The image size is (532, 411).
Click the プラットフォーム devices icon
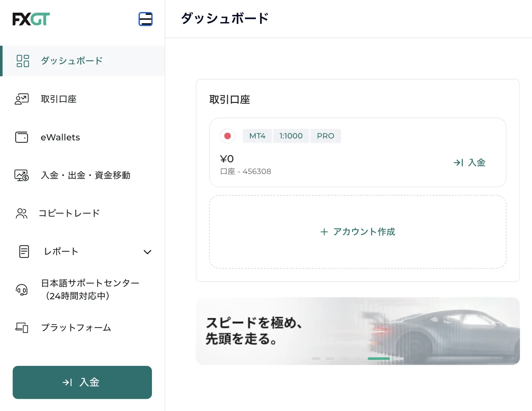22,328
